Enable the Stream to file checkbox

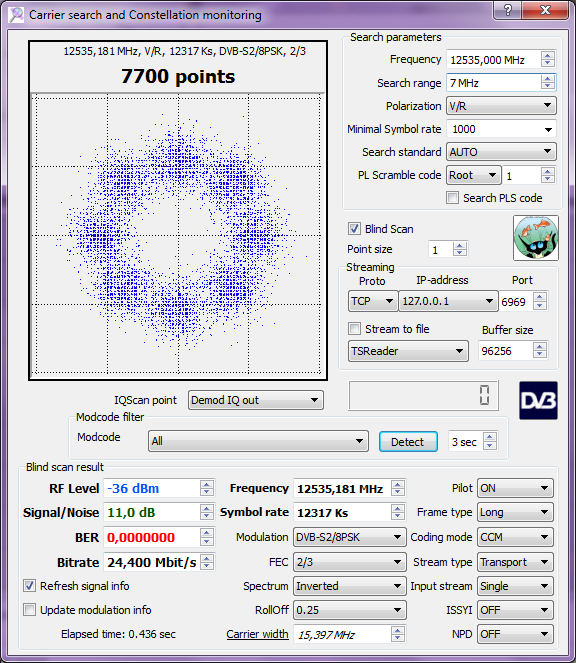tap(354, 329)
